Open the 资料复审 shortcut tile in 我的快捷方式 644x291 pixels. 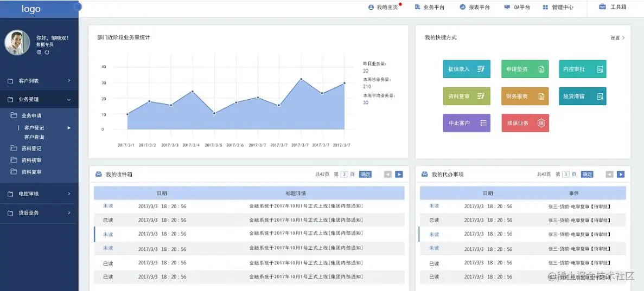click(467, 96)
